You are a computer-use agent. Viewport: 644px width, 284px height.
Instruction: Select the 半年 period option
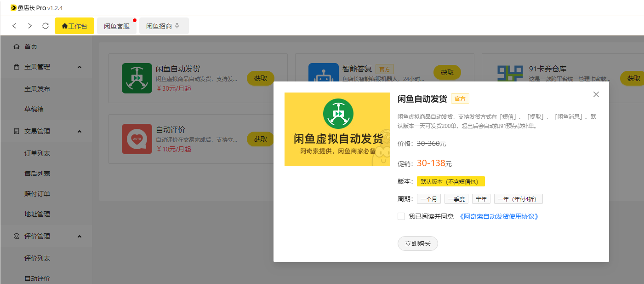[481, 199]
